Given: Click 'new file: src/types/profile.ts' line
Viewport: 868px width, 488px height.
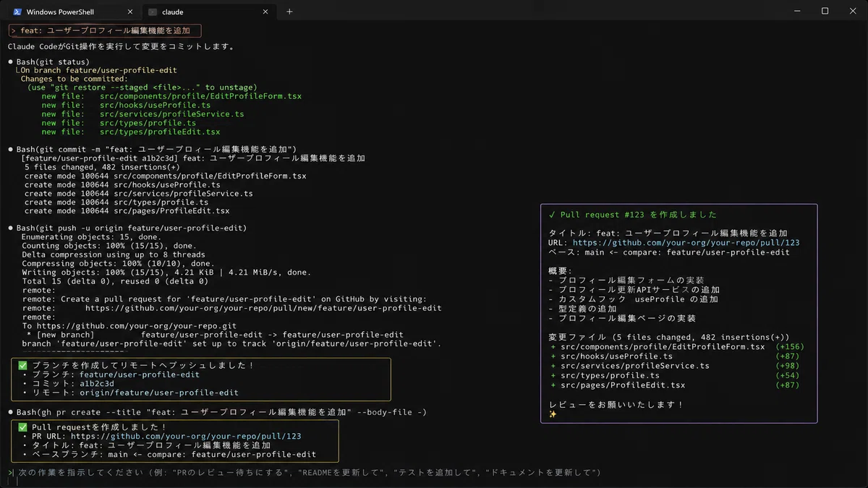Looking at the screenshot, I should click(x=119, y=123).
